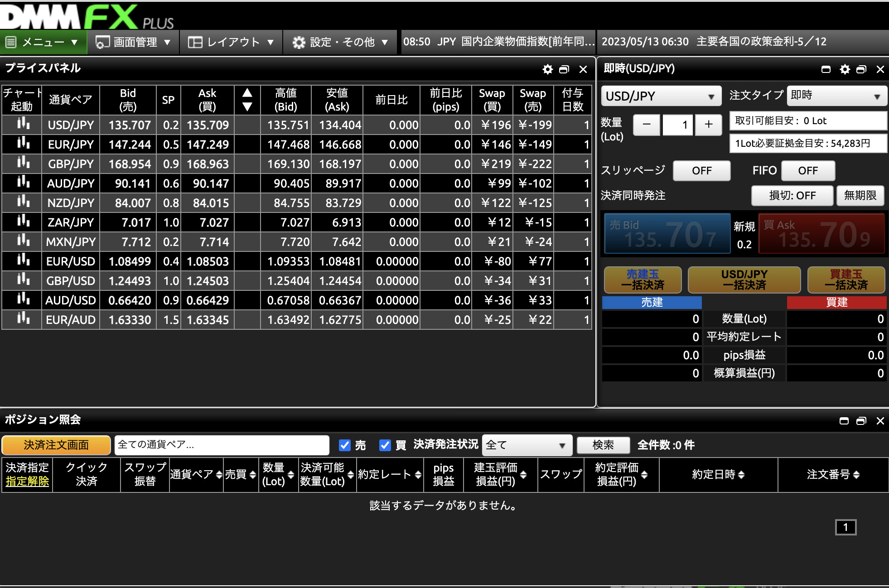
Task: Open 決済発注状況 全て dropdown
Action: (527, 445)
